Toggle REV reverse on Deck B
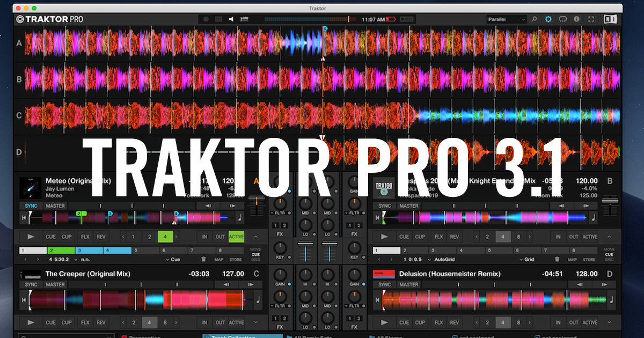 point(455,237)
